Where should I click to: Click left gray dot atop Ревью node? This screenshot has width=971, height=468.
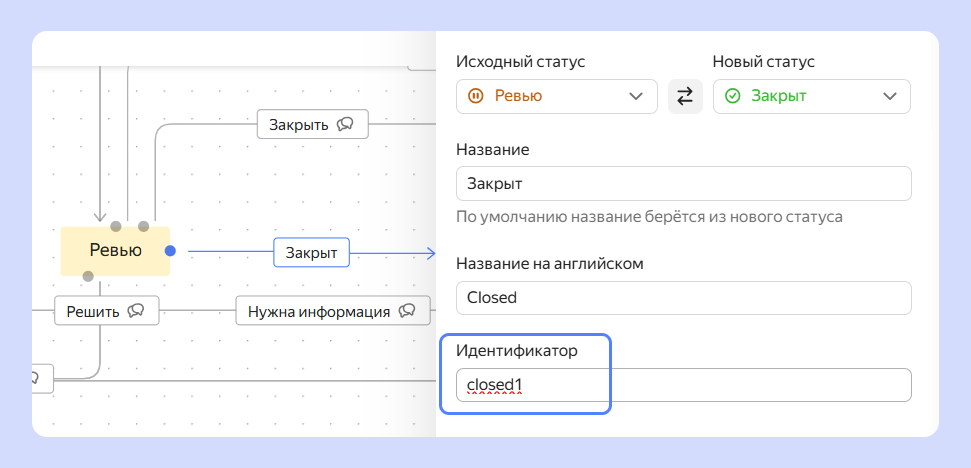click(116, 226)
